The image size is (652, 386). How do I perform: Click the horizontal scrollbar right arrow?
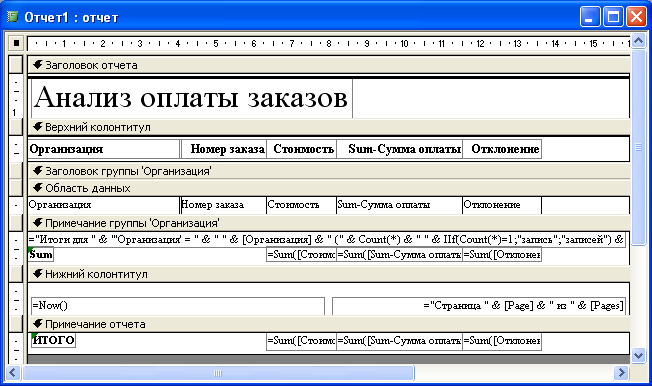pyautogui.click(x=621, y=372)
